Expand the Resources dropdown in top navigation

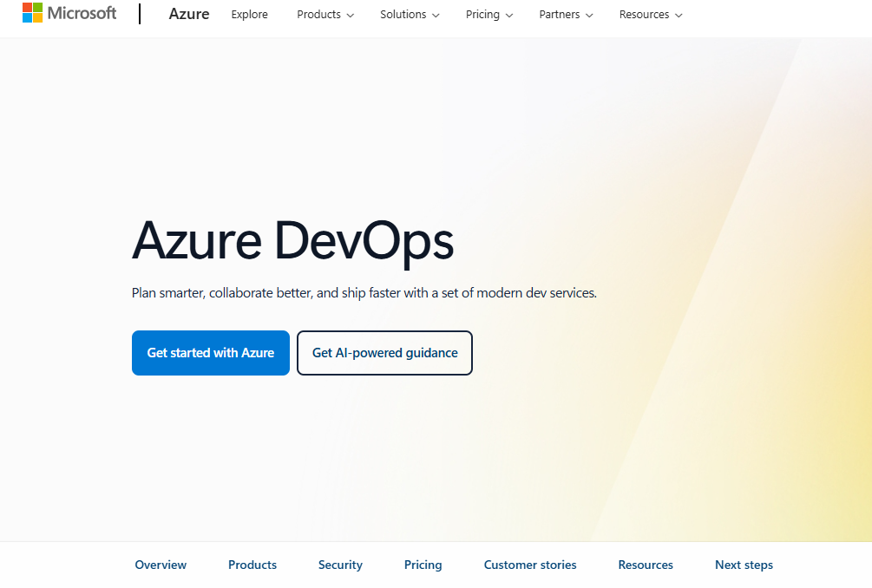(651, 15)
